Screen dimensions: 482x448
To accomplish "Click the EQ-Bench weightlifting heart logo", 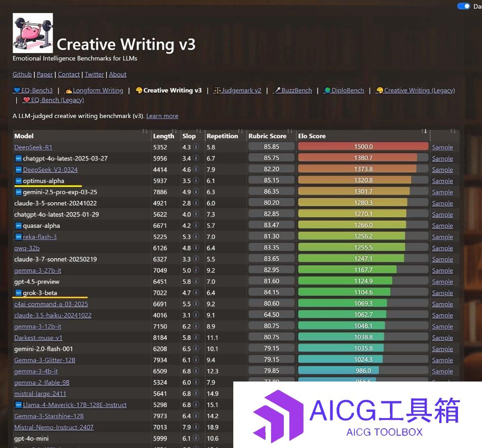I will tap(33, 33).
